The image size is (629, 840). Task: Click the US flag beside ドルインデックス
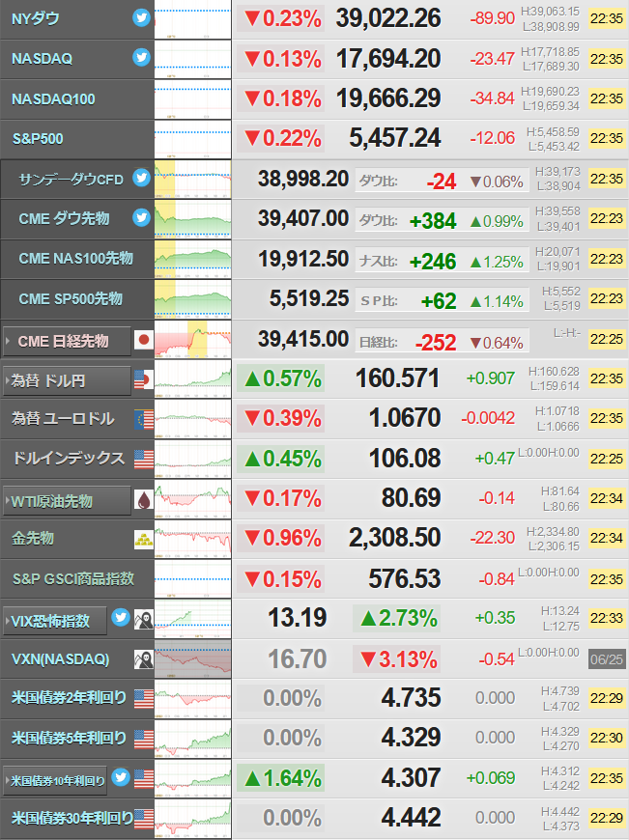pos(144,460)
